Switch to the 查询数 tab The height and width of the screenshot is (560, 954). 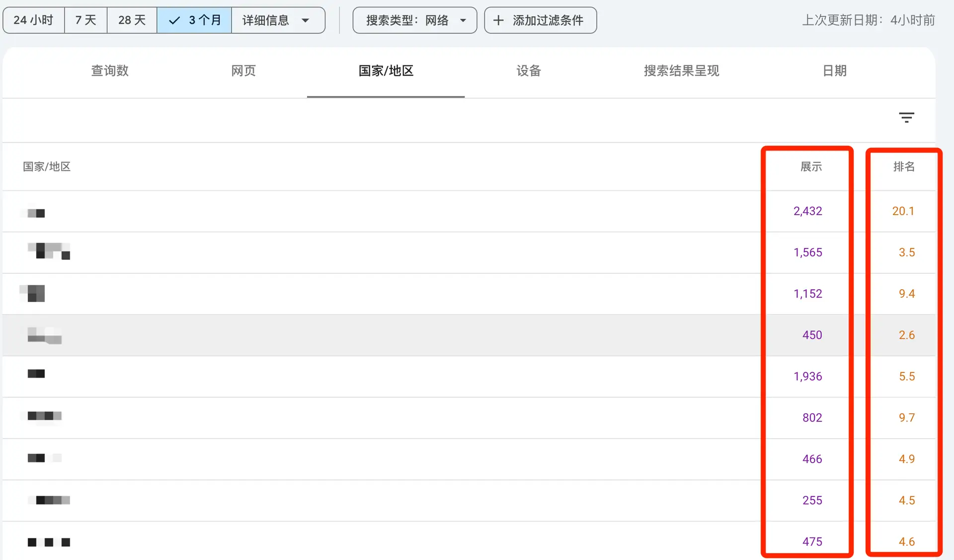[x=110, y=71]
